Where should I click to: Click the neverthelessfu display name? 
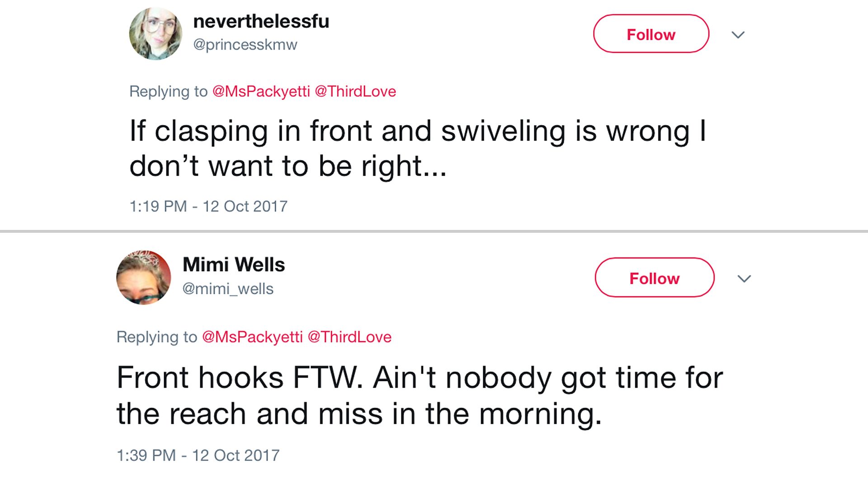(261, 21)
